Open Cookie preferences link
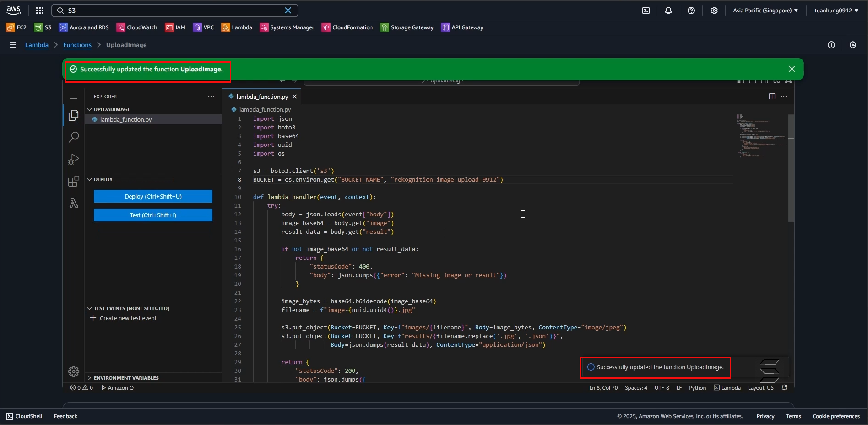The image size is (868, 425). 836,416
